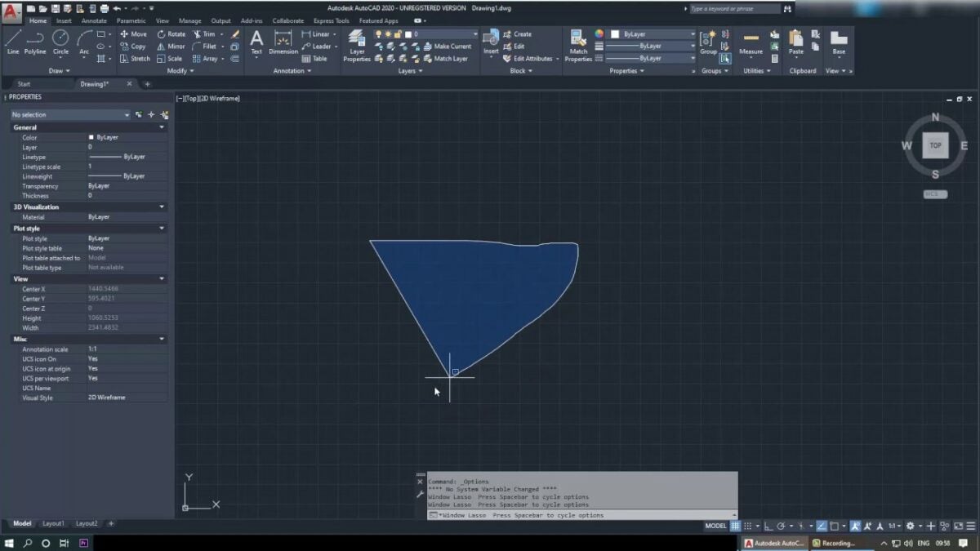
Task: Collapse the General section in Properties
Action: pos(163,127)
